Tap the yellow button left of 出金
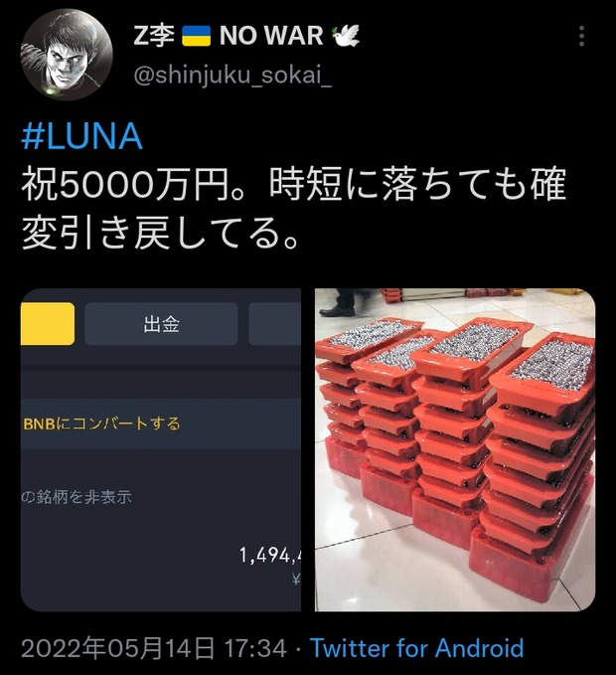This screenshot has width=616, height=675. click(x=48, y=324)
